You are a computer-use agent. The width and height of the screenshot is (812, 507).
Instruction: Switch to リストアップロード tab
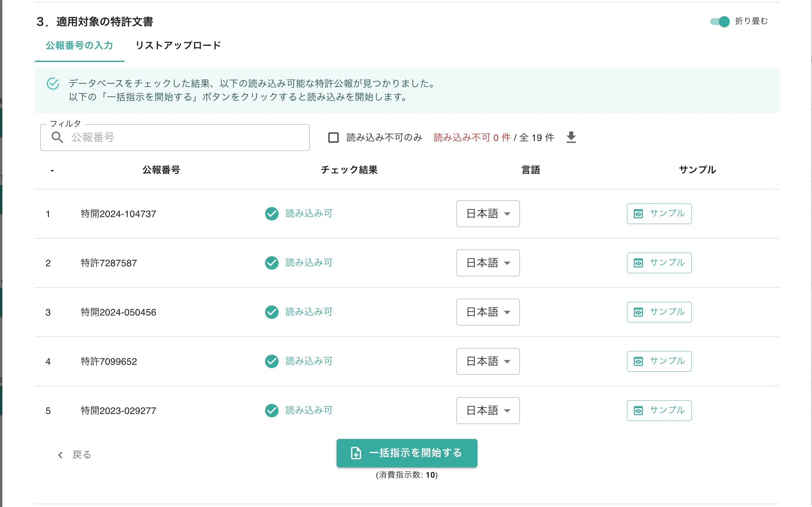pos(178,45)
